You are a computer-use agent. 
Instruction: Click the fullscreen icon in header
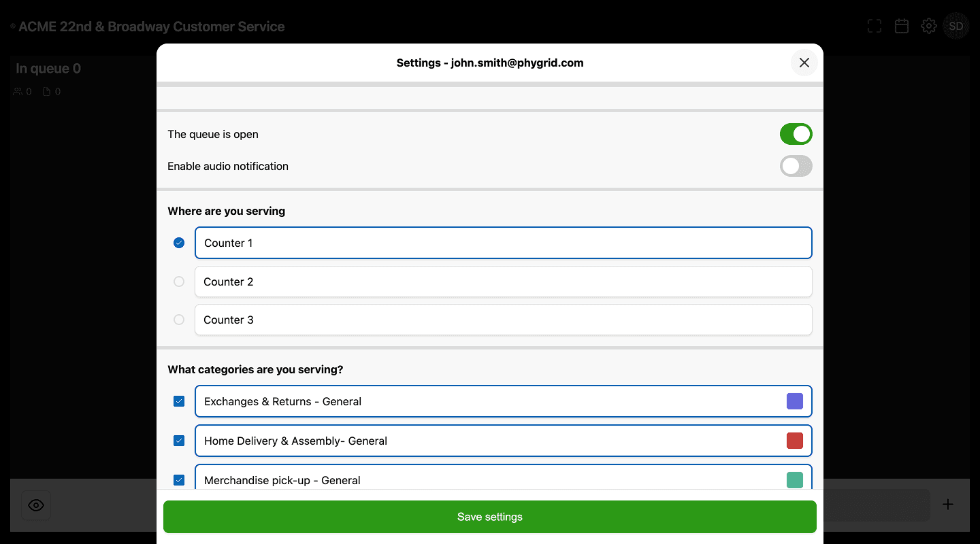point(875,27)
